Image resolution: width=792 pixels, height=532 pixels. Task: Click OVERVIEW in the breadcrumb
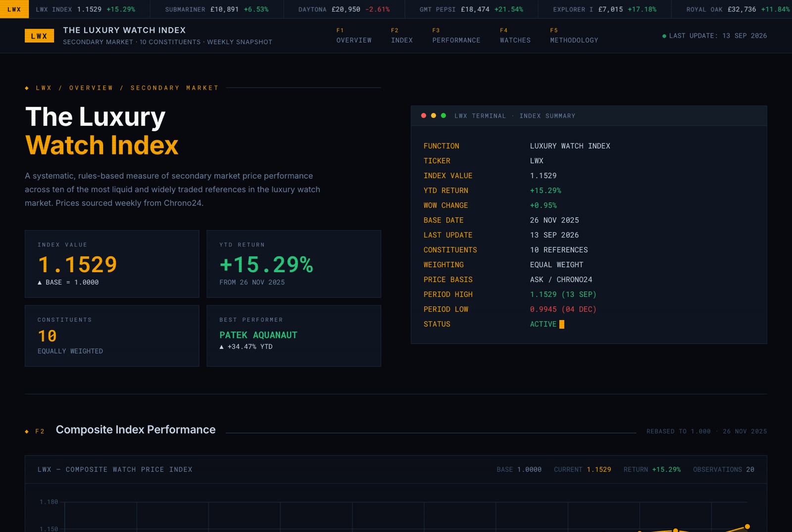pyautogui.click(x=91, y=88)
